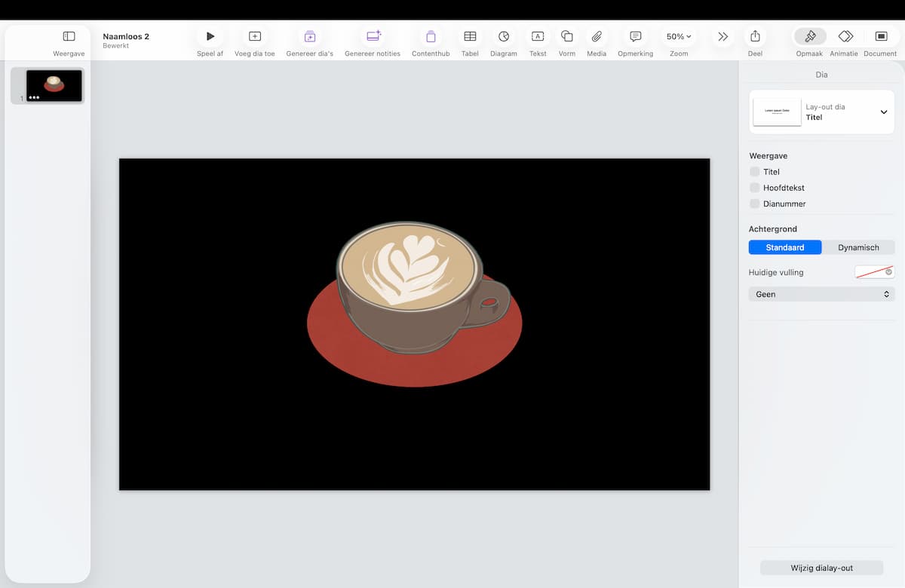Screen dimensions: 905x588
Task: Open the Contenthub
Action: pyautogui.click(x=431, y=36)
